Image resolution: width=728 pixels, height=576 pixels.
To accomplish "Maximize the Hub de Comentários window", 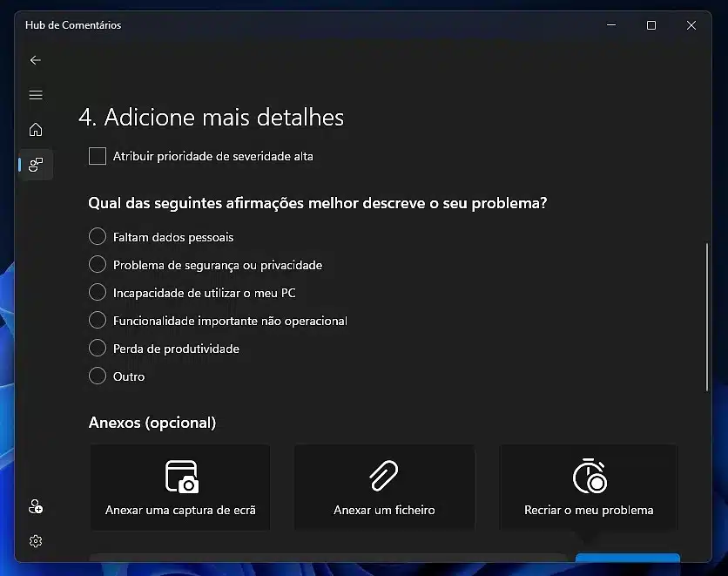I will point(651,25).
